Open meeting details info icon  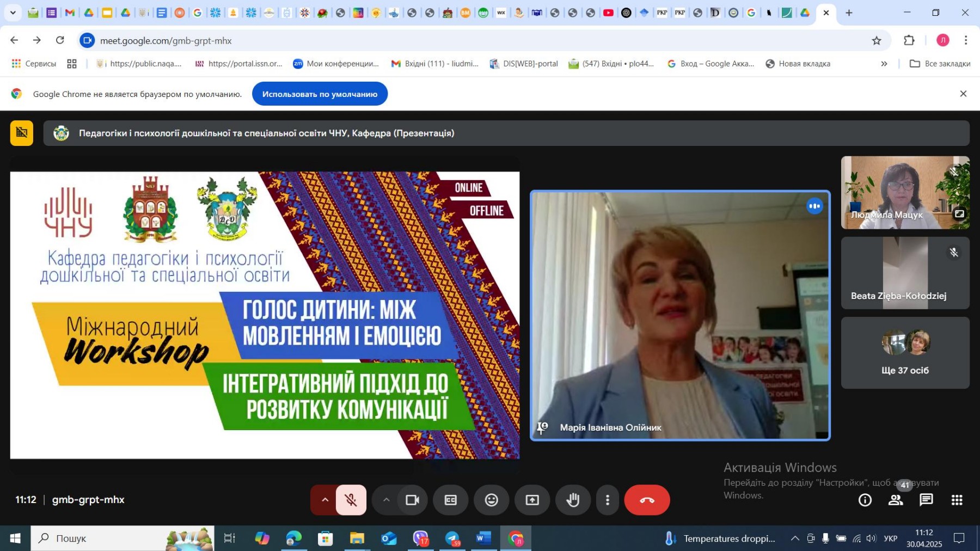(x=865, y=500)
